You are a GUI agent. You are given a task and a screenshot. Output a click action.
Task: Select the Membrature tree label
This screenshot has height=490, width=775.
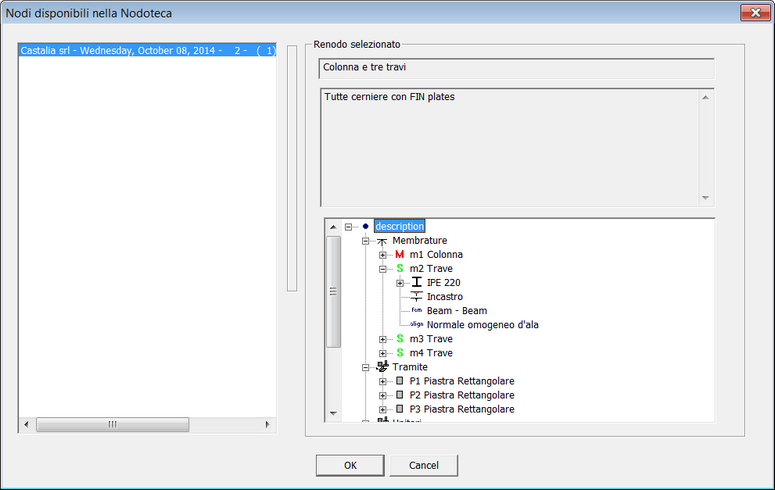coord(420,240)
